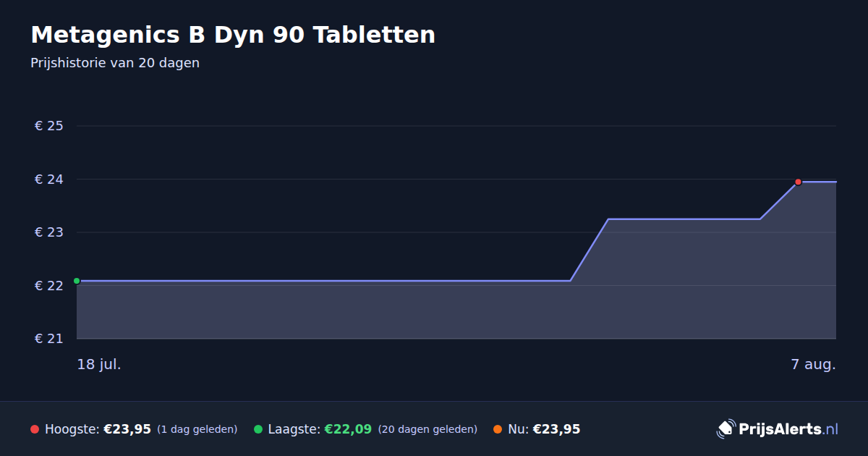Screen dimensions: 868x456
Task: Click the PrijsAlerts tag logo icon
Action: coord(726,429)
